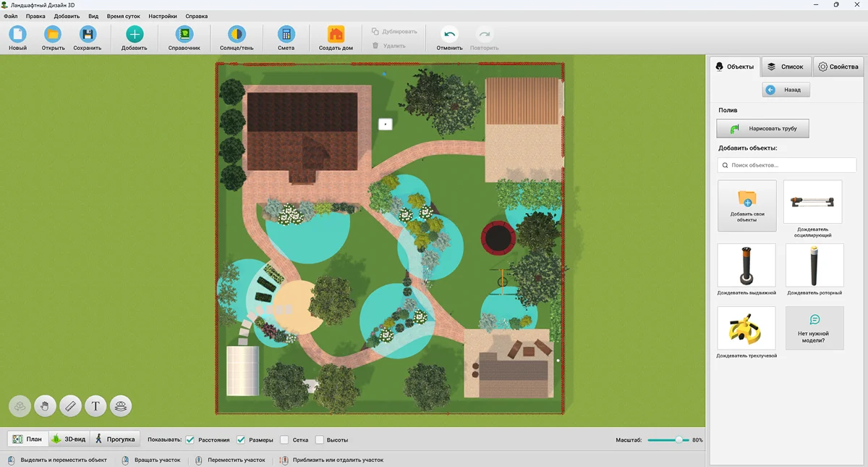Screen dimensions: 868x467
Task: Select Дождеватель роторный sprinkler thumbnail
Action: pyautogui.click(x=814, y=265)
